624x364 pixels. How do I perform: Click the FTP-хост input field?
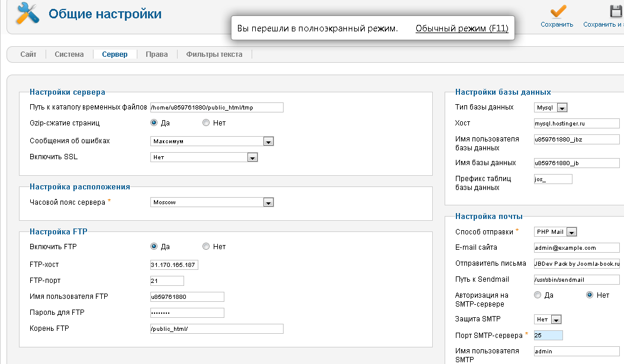click(174, 265)
